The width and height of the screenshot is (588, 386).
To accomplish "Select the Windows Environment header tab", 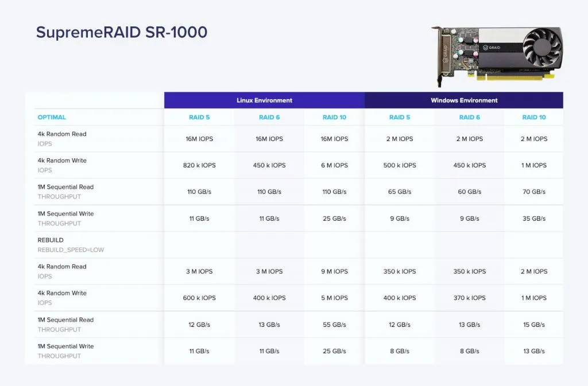I will click(463, 100).
